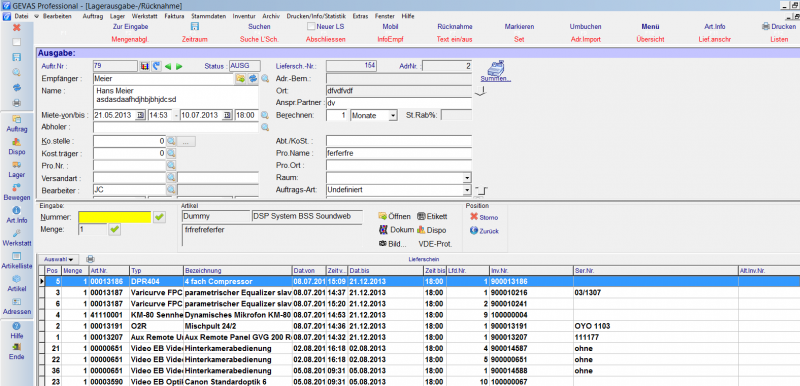Click the save disk icon in the top toolbar
Image resolution: width=800 pixels, height=386 pixels.
pos(194,27)
